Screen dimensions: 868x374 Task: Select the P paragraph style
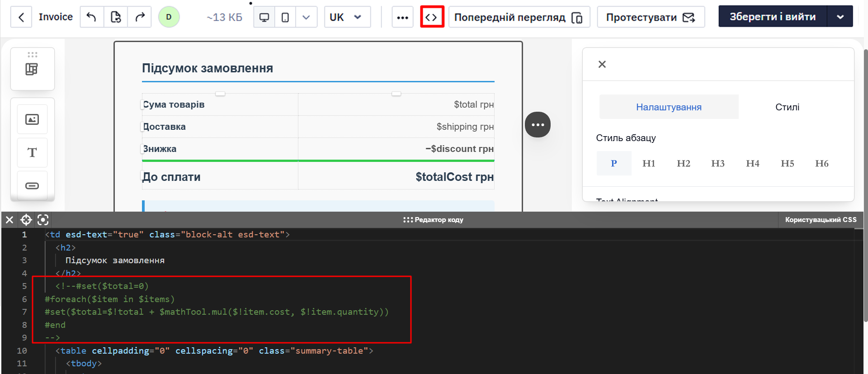[x=614, y=163]
